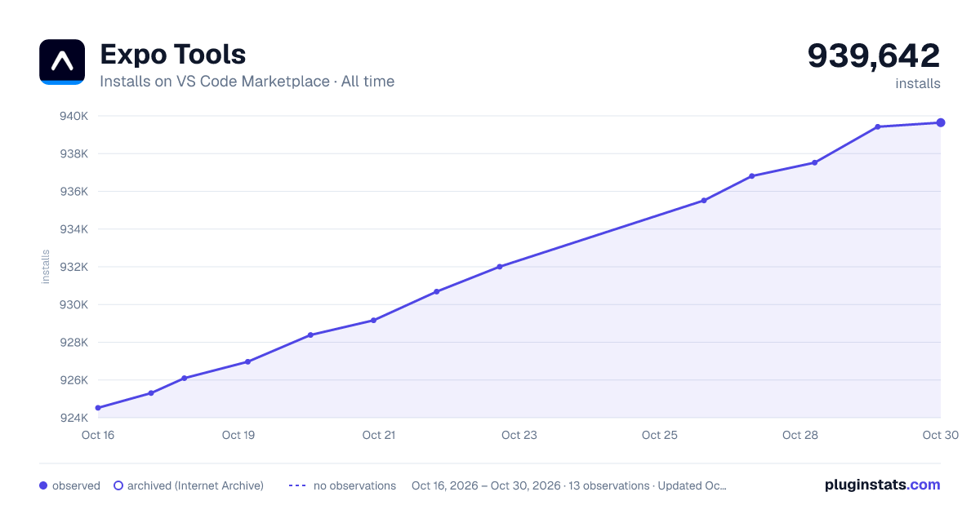
Task: Click the subtitle 'Installs on VS Code Marketplace · All time'
Action: [x=247, y=82]
